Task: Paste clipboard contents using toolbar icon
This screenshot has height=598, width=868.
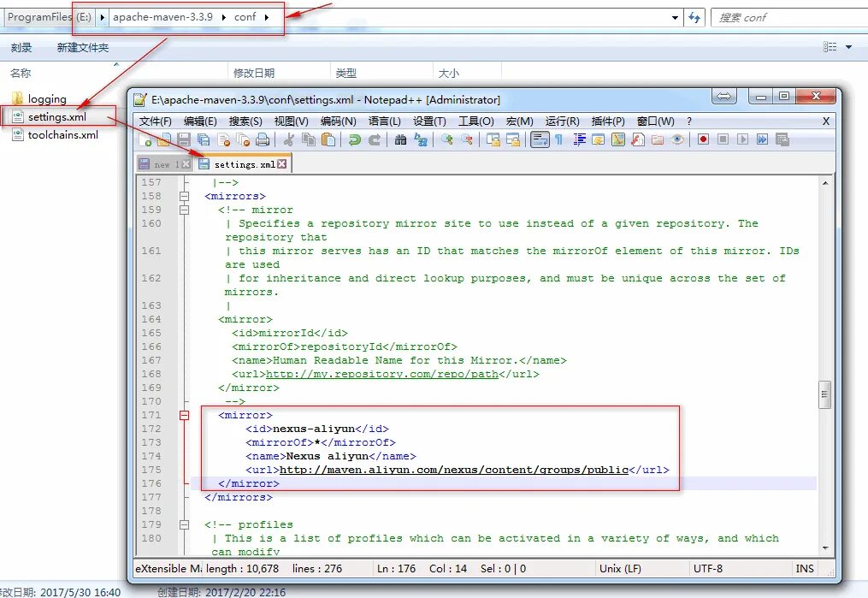Action: pos(328,139)
